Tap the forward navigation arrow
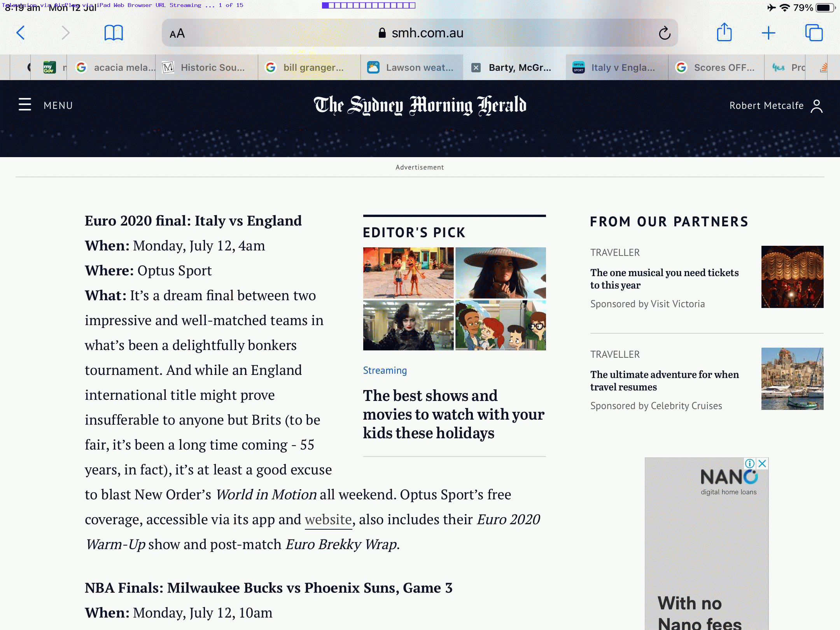The width and height of the screenshot is (840, 630). (65, 33)
